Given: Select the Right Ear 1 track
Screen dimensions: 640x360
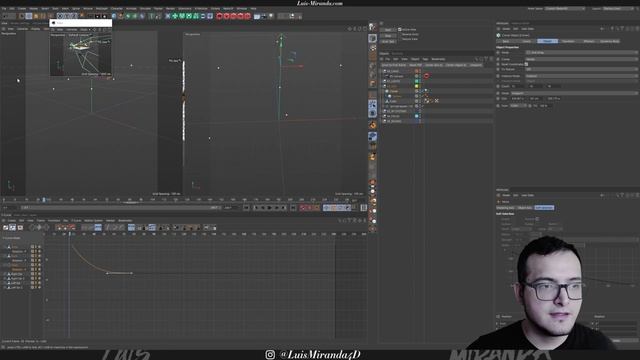Looking at the screenshot, I should click(x=18, y=279).
